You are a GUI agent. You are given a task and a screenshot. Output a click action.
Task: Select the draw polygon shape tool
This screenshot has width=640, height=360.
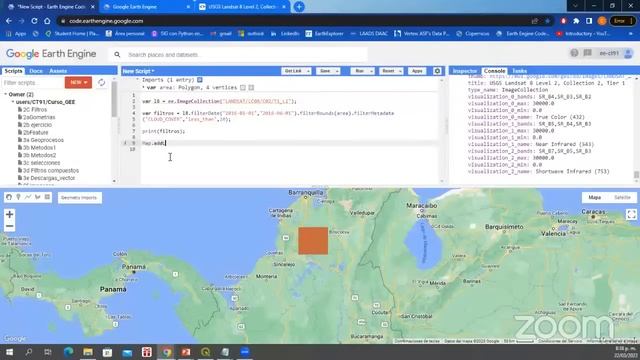click(x=38, y=197)
